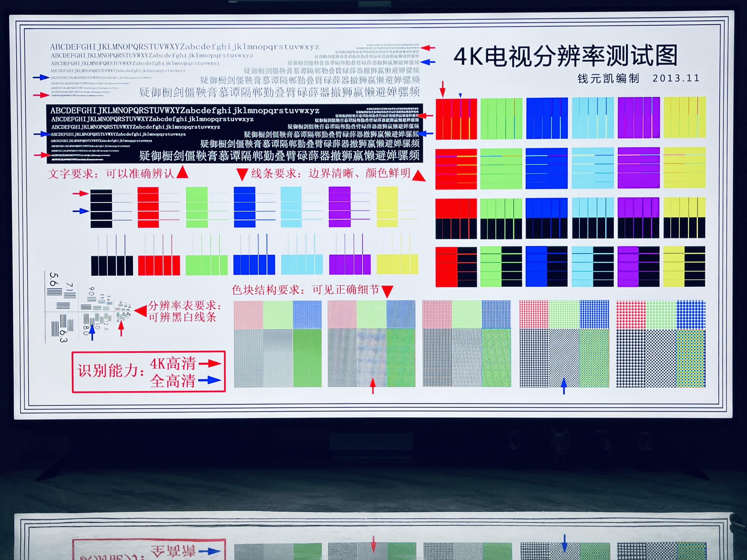Click the largest ABCDEFGHIJKLMN alphabet line on white background
The width and height of the screenshot is (747, 560).
click(x=185, y=47)
